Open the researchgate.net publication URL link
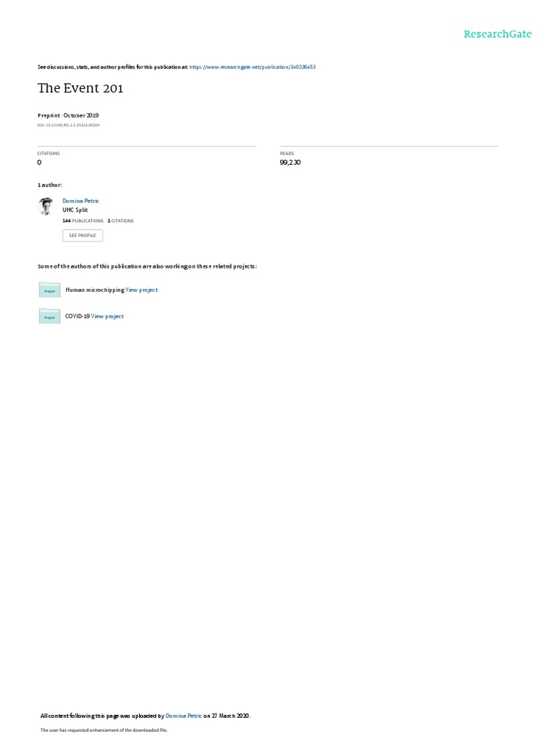 [252, 67]
